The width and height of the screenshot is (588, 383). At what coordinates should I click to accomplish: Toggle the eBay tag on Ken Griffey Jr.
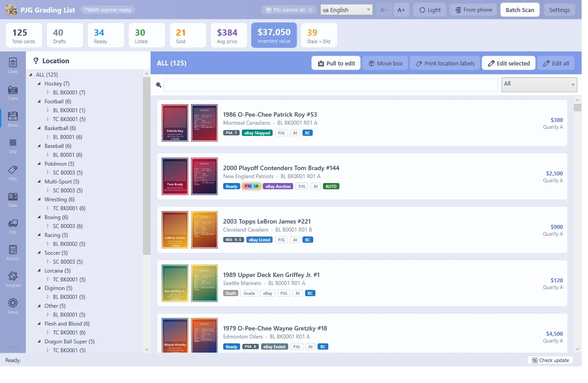(x=268, y=293)
